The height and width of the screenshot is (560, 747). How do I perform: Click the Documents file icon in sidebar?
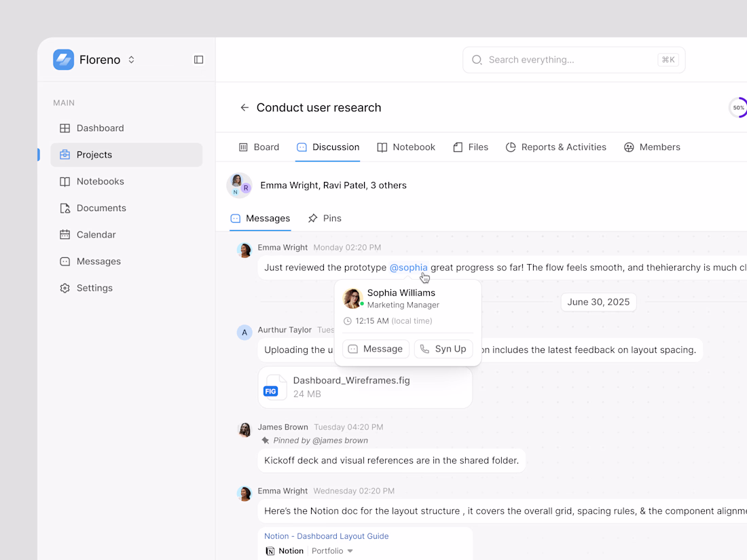65,208
